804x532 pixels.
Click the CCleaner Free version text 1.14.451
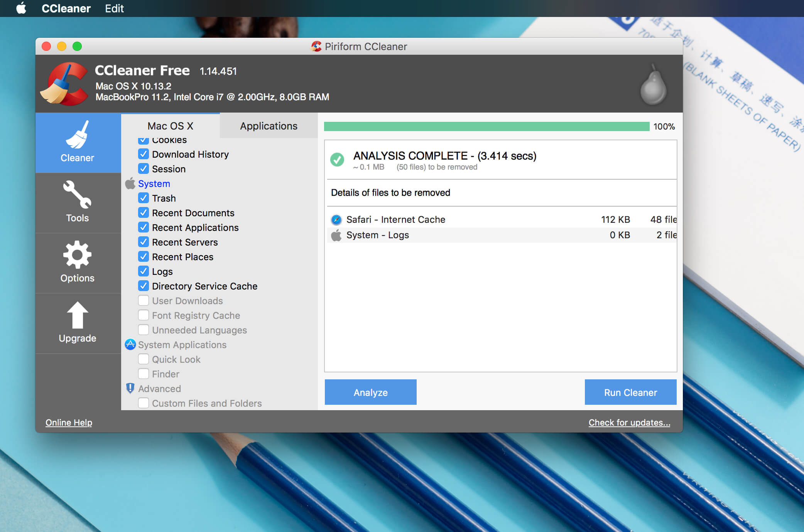[218, 71]
